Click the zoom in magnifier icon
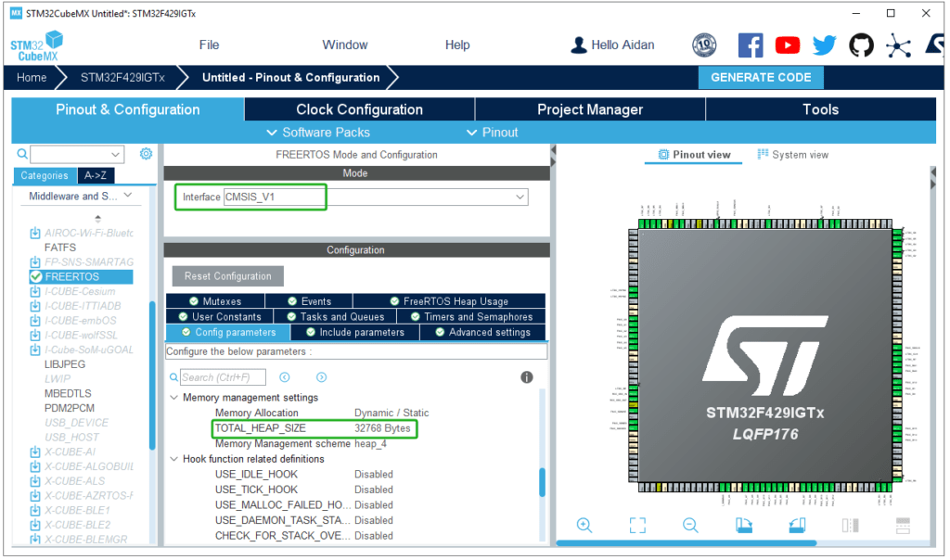 (584, 526)
